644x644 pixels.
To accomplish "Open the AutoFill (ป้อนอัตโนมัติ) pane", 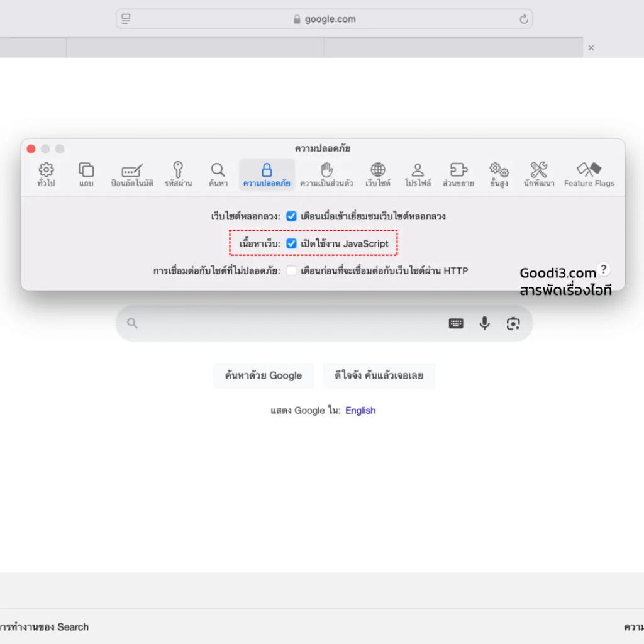I will (132, 175).
